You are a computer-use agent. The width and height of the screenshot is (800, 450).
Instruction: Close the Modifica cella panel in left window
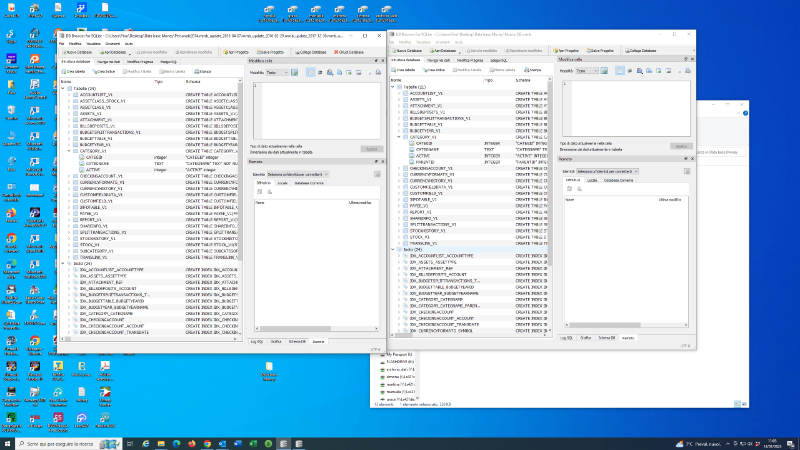coord(383,61)
